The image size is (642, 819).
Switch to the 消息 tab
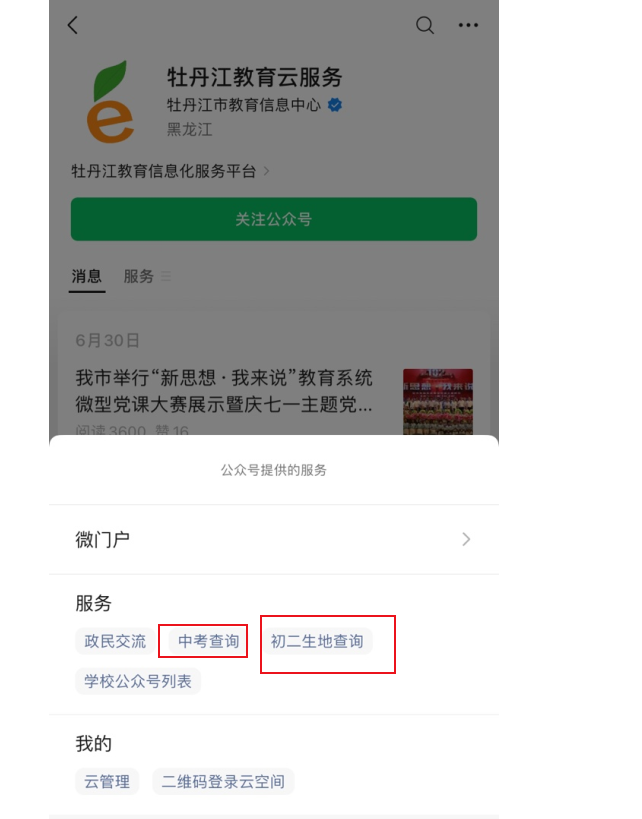[x=87, y=276]
